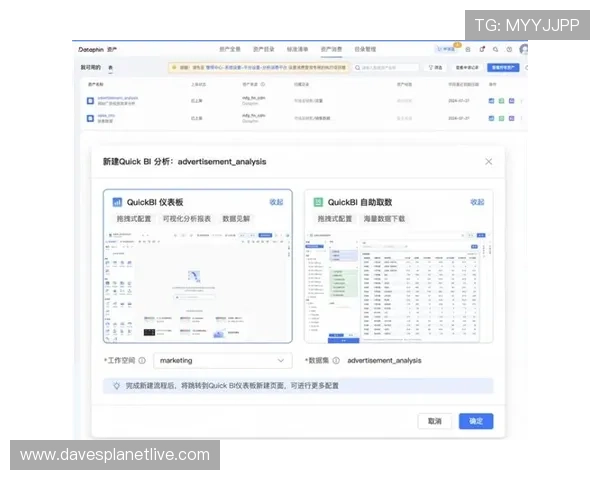Image resolution: width=600 pixels, height=480 pixels.
Task: Click the 取消 button
Action: (x=434, y=421)
